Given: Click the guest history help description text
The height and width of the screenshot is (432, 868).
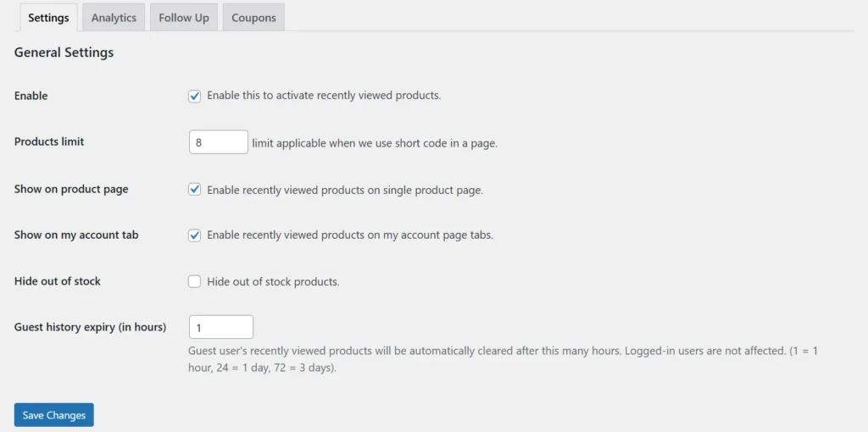Looking at the screenshot, I should [x=504, y=359].
